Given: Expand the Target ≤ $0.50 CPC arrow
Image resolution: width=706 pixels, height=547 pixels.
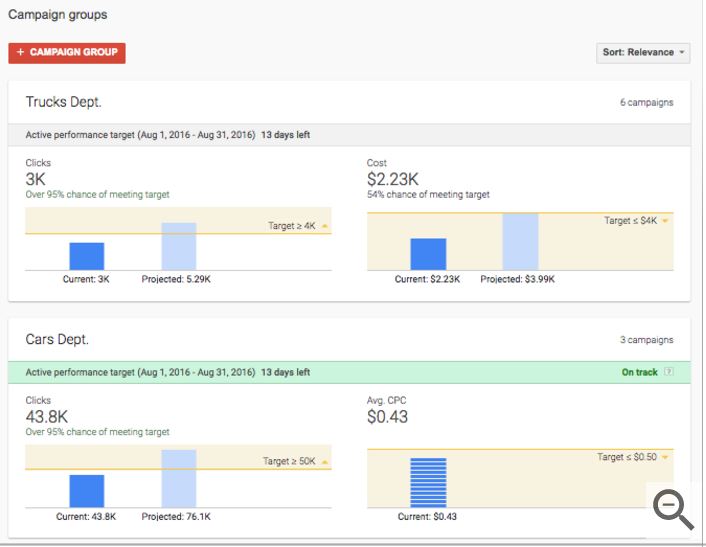Looking at the screenshot, I should (665, 457).
